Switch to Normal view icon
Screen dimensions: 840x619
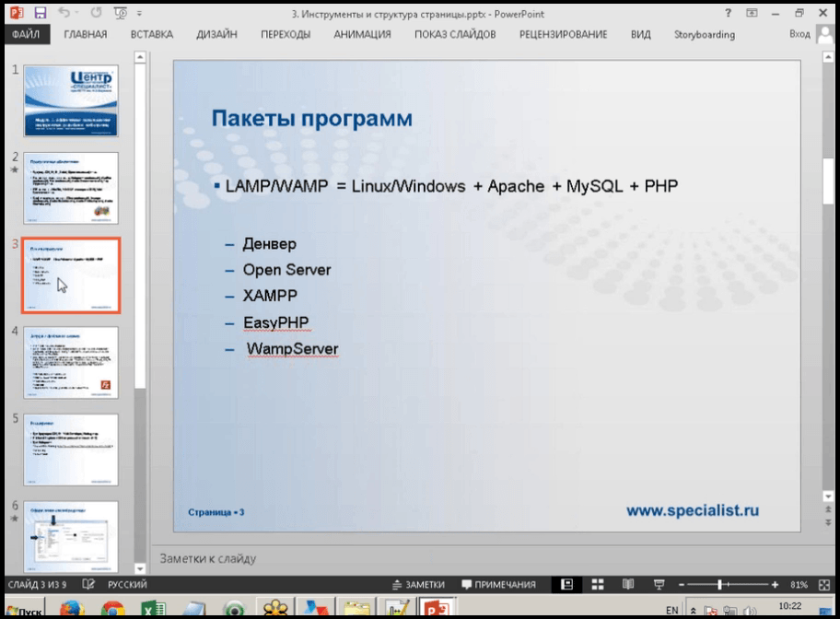click(x=566, y=585)
